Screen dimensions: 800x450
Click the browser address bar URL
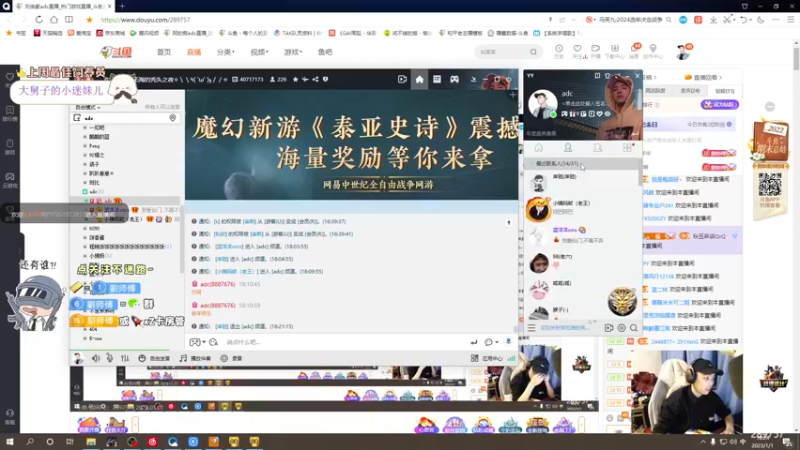145,20
